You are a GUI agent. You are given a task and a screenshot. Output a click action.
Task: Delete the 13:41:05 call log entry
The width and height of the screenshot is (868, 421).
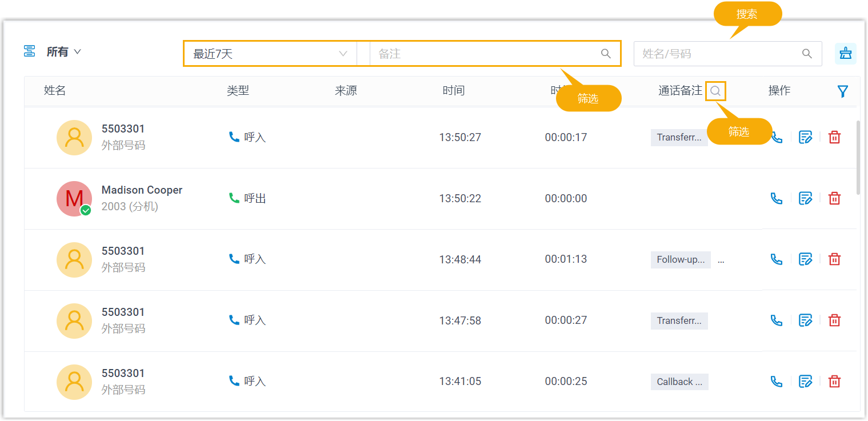click(x=834, y=382)
